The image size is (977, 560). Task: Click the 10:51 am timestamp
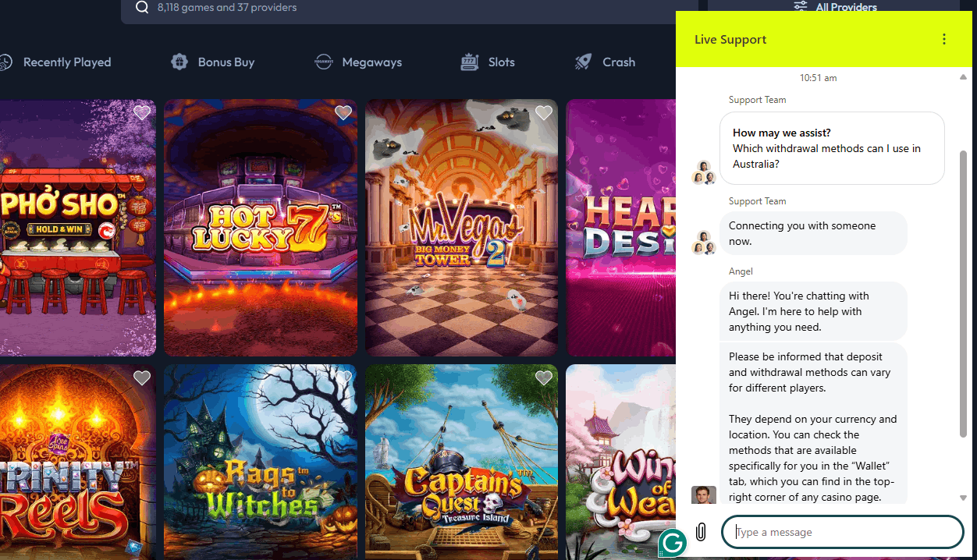point(818,78)
